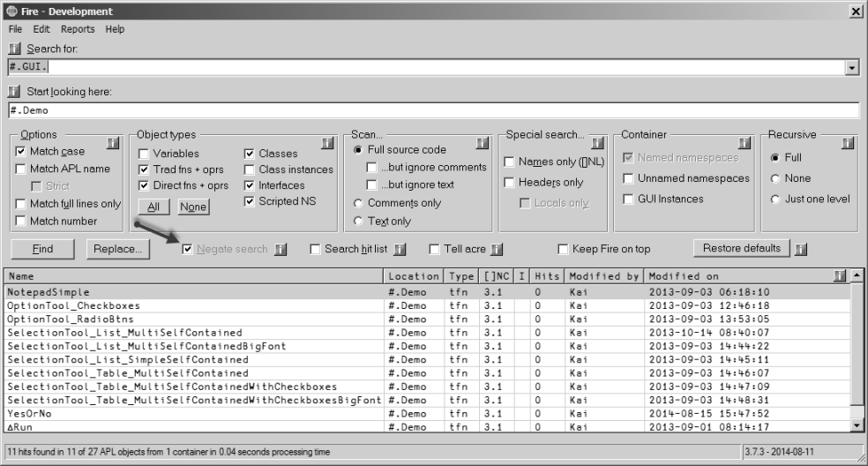Screen dimensions: 868x466
Task: Select the NotepadSimple result row
Action: (x=427, y=292)
